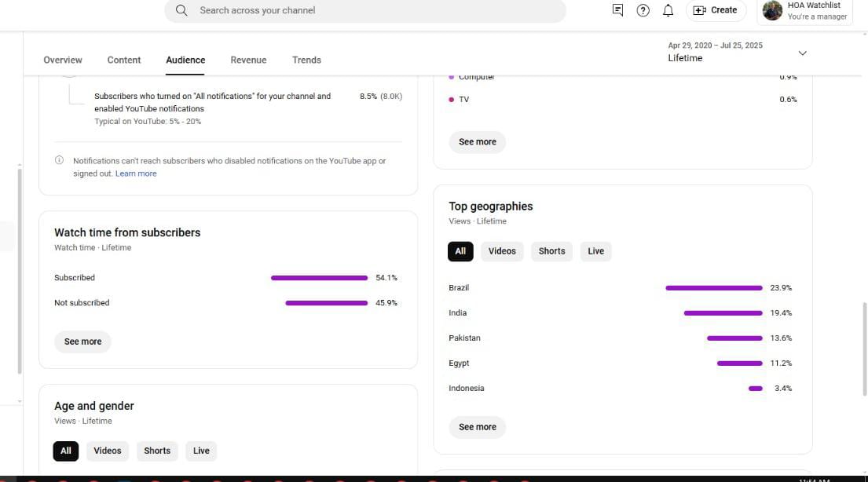Image resolution: width=868 pixels, height=482 pixels.
Task: Follow the Learn more link
Action: tap(136, 173)
